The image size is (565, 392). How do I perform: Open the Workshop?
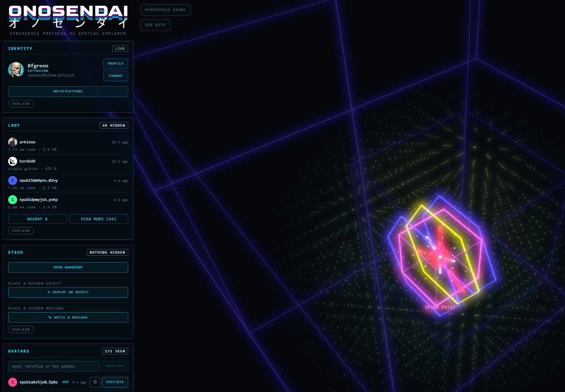68,267
